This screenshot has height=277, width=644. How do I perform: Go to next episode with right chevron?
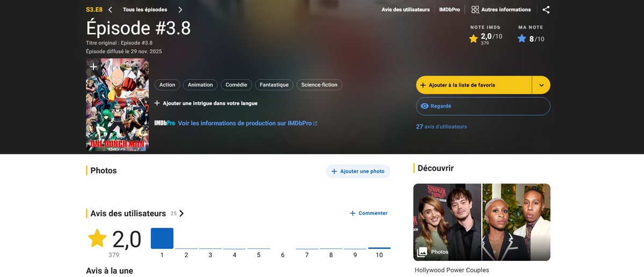[x=180, y=10]
